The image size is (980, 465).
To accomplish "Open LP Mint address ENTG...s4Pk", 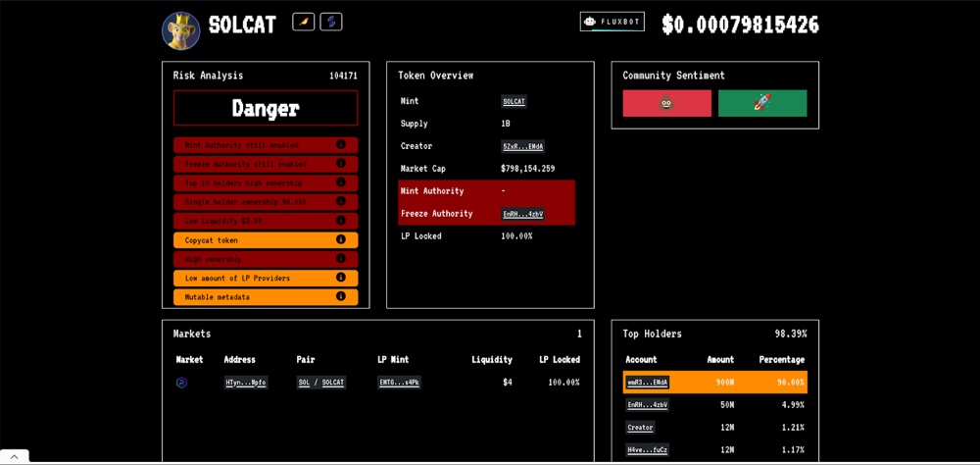I will pyautogui.click(x=399, y=383).
